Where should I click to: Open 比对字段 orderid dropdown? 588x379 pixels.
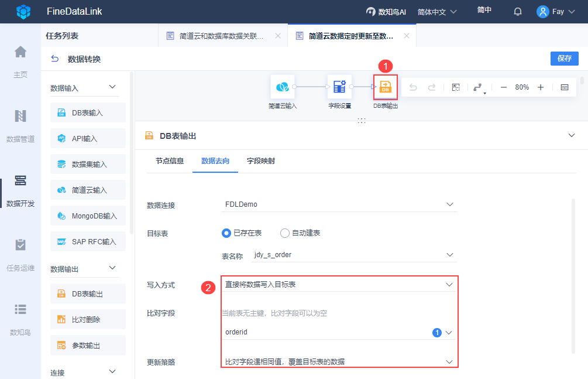tap(339, 332)
